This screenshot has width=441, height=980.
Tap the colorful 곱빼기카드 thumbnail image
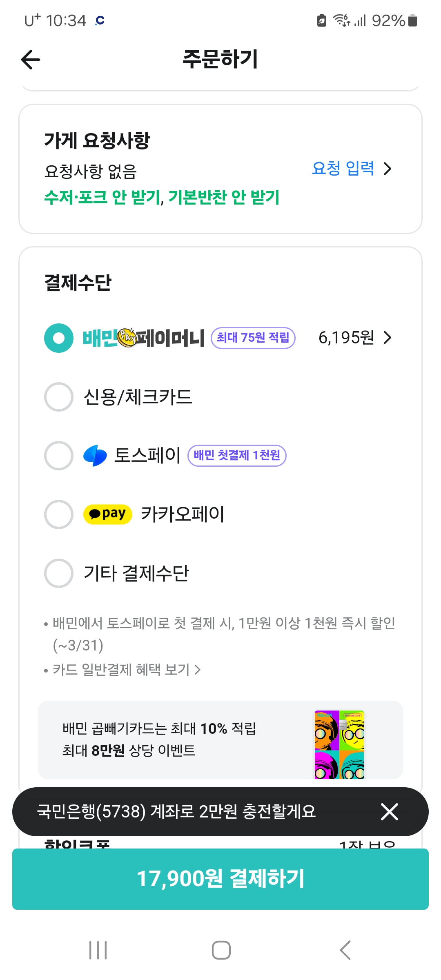click(x=339, y=744)
